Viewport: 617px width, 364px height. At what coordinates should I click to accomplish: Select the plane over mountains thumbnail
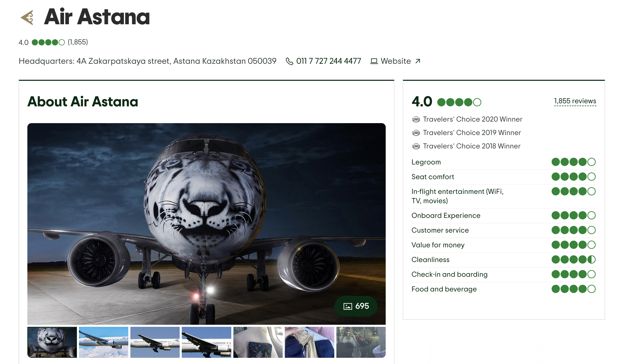click(x=104, y=342)
